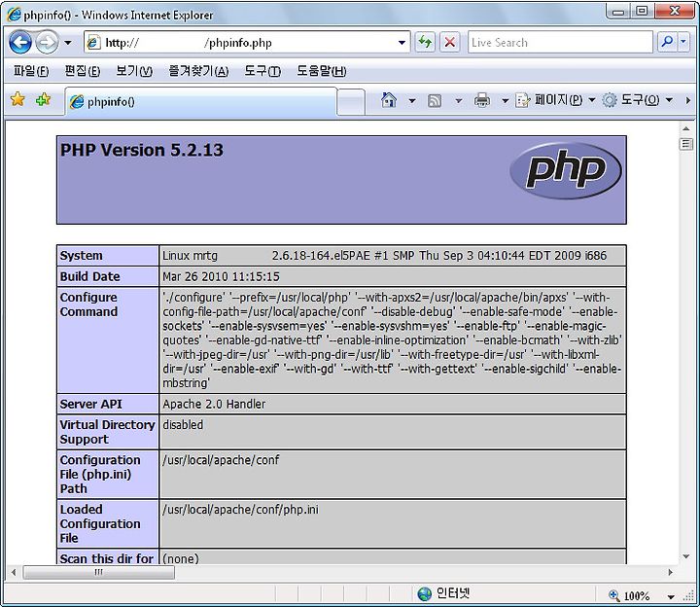Click the PHP Version 5.2.13 heading
The height and width of the screenshot is (607, 700).
click(x=142, y=150)
